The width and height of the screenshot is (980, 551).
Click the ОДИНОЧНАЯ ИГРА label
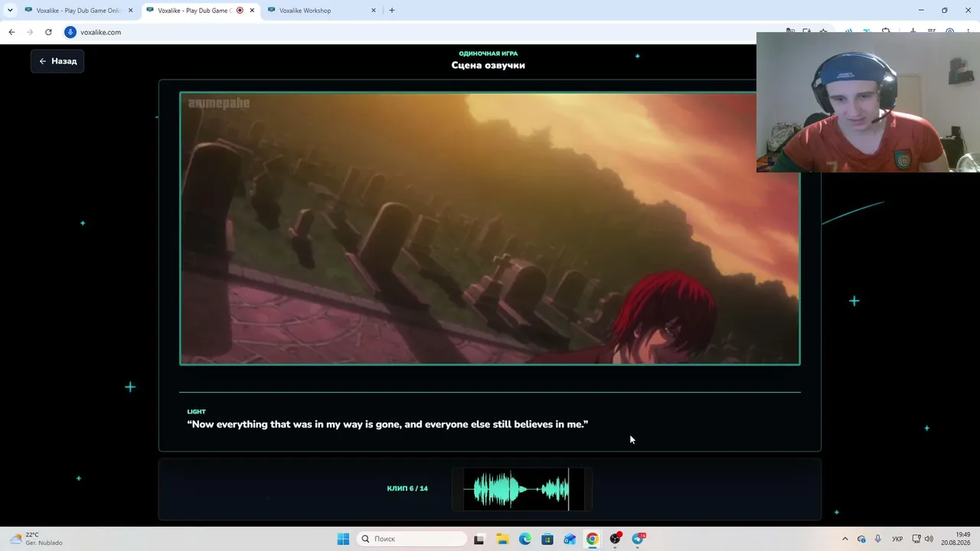click(488, 54)
